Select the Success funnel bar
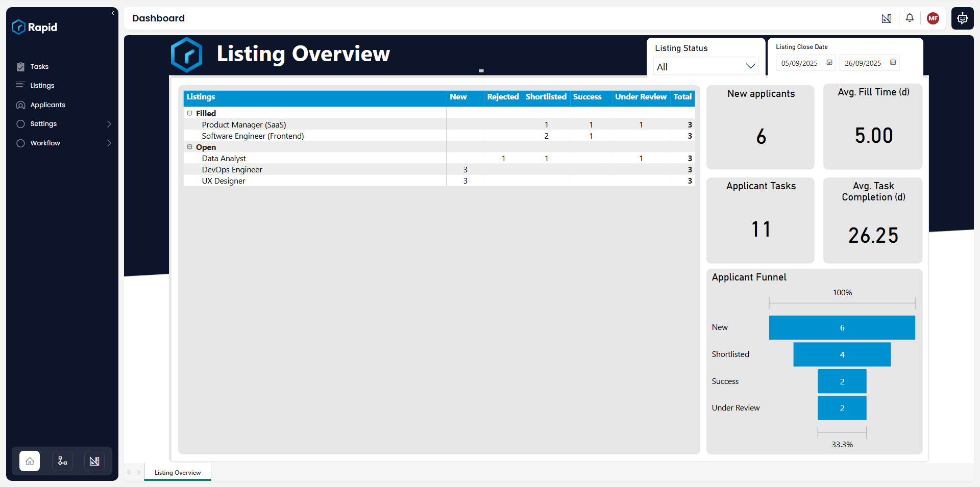Image resolution: width=980 pixels, height=487 pixels. (x=842, y=381)
